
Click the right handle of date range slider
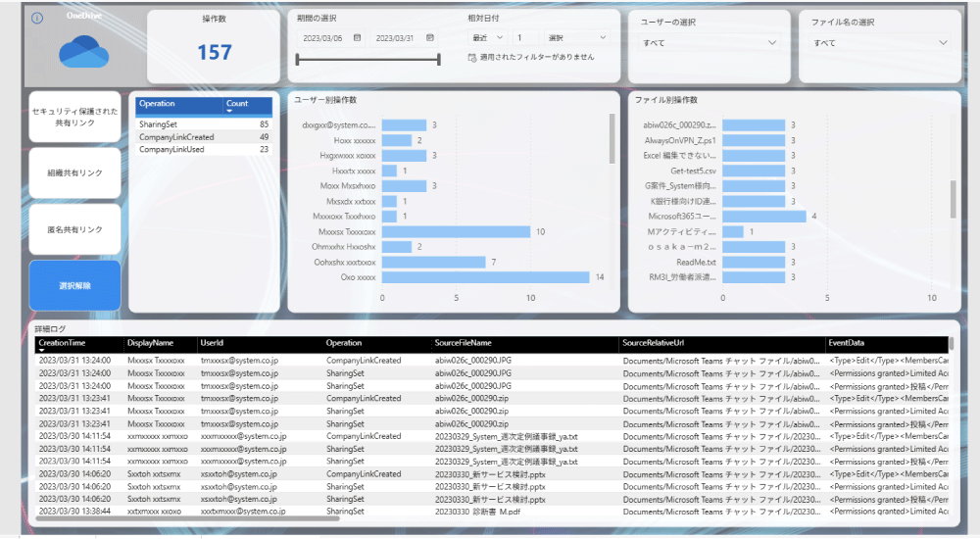click(439, 60)
